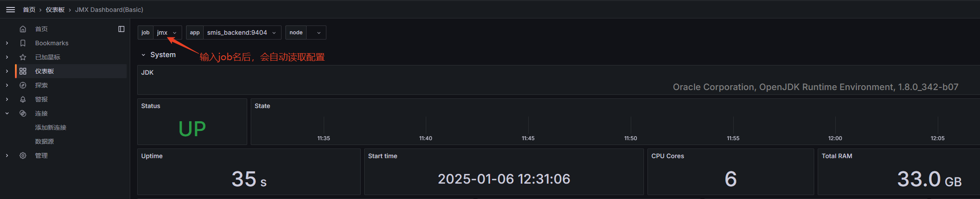Click the star icon for starred dashboards

(x=23, y=57)
